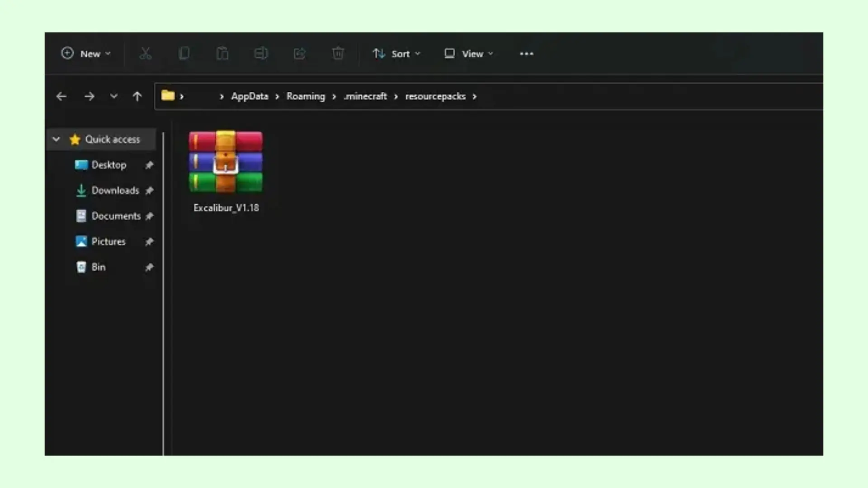Open the View menu
The image size is (868, 488).
[x=468, y=53]
